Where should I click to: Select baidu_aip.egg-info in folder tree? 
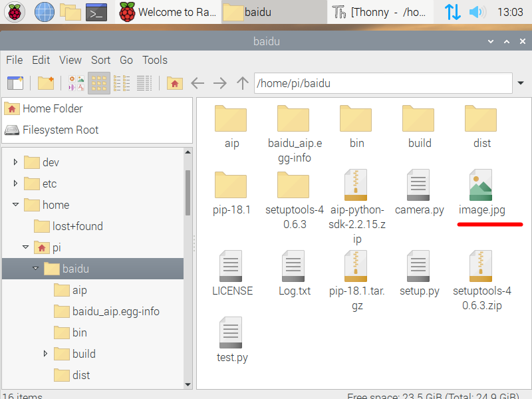[x=106, y=311]
